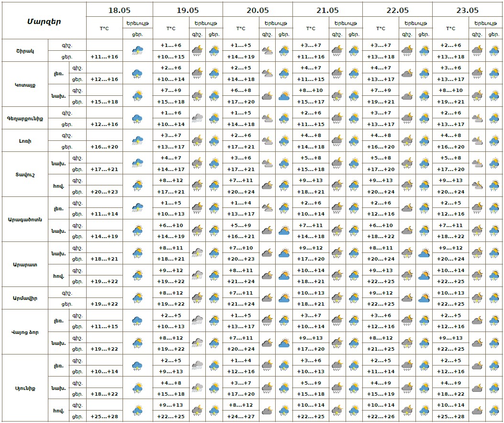
Task: Click the Լոռի daytime icon for 21.05
Action: [354, 140]
